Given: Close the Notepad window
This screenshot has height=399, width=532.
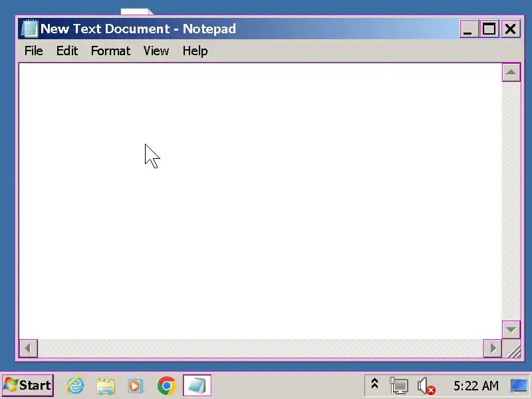Looking at the screenshot, I should [510, 29].
